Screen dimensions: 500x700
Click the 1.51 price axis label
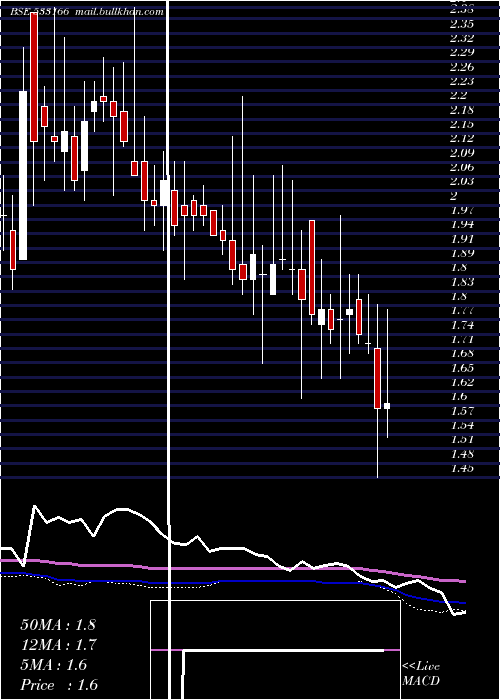(462, 439)
